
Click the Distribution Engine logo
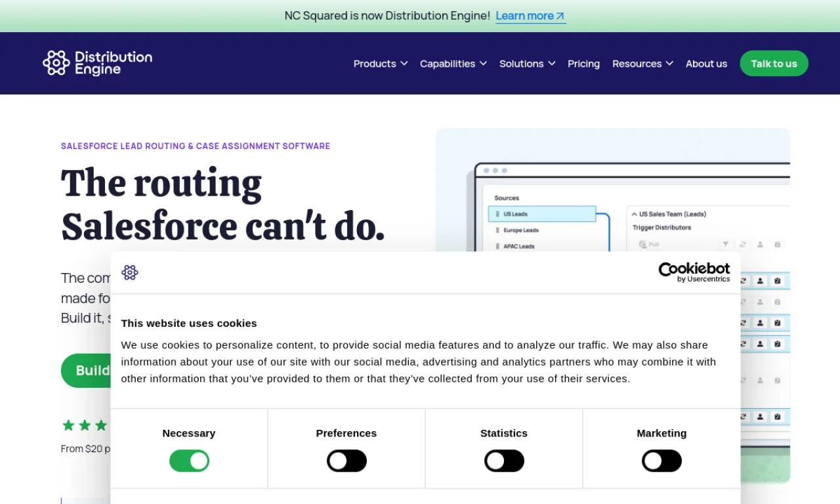click(x=97, y=63)
